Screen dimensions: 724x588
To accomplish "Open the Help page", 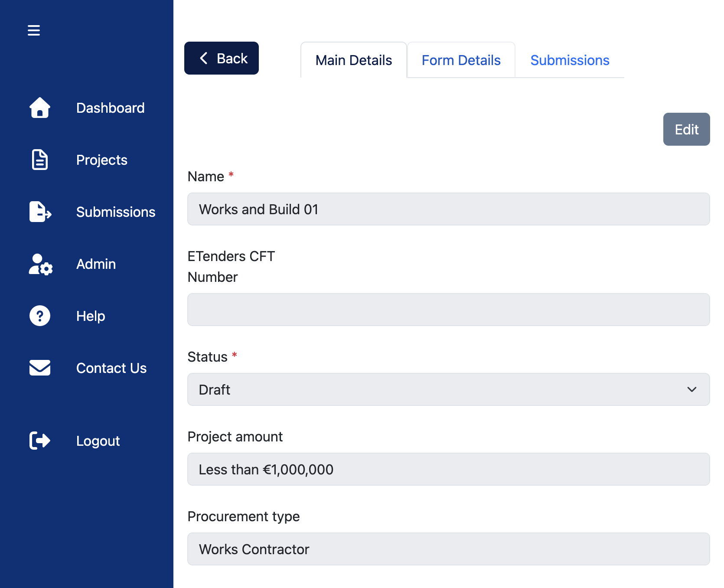I will click(x=91, y=316).
